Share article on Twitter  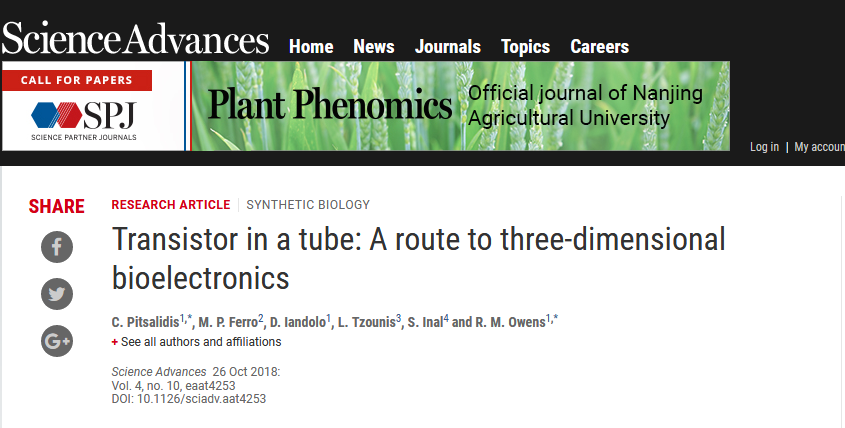(x=57, y=294)
